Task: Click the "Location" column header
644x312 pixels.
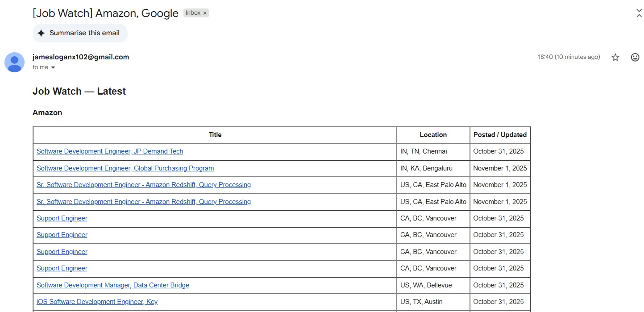Action: coord(433,135)
